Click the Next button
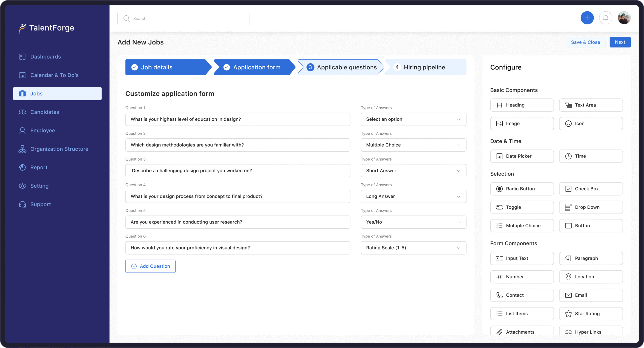 coord(620,42)
